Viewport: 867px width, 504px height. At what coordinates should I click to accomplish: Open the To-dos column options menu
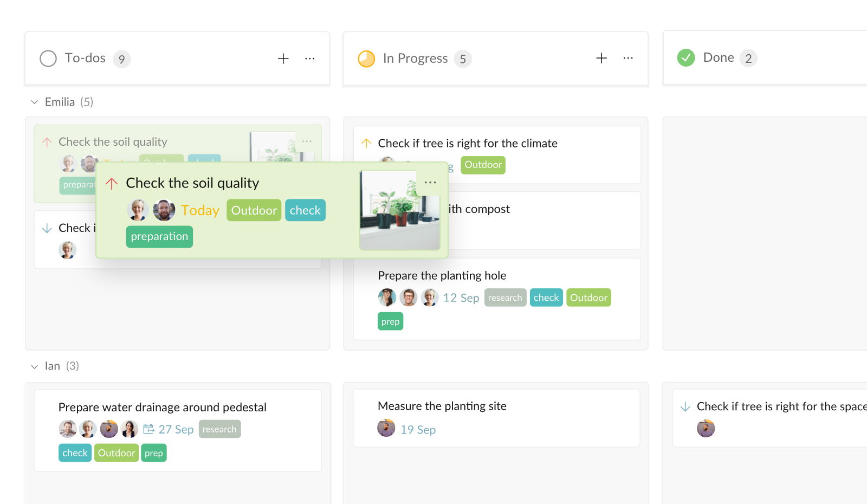(310, 59)
